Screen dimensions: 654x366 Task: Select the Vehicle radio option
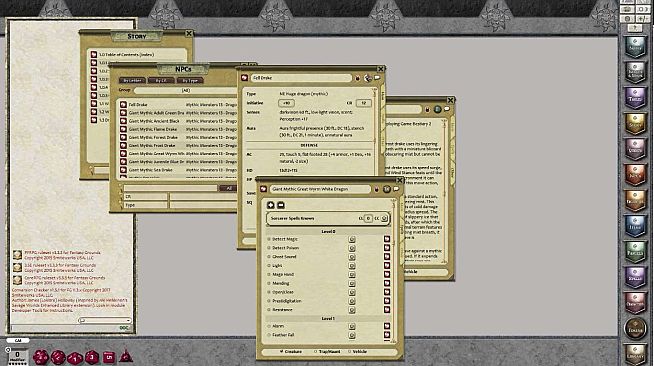click(357, 352)
